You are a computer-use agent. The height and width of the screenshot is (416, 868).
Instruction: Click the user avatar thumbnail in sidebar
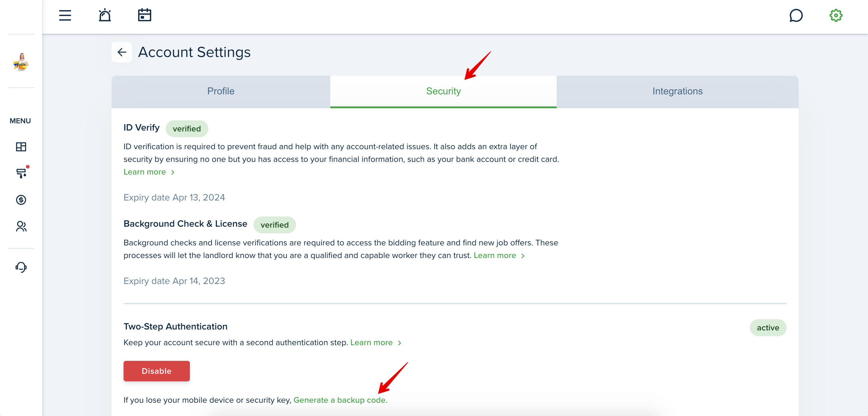[21, 62]
